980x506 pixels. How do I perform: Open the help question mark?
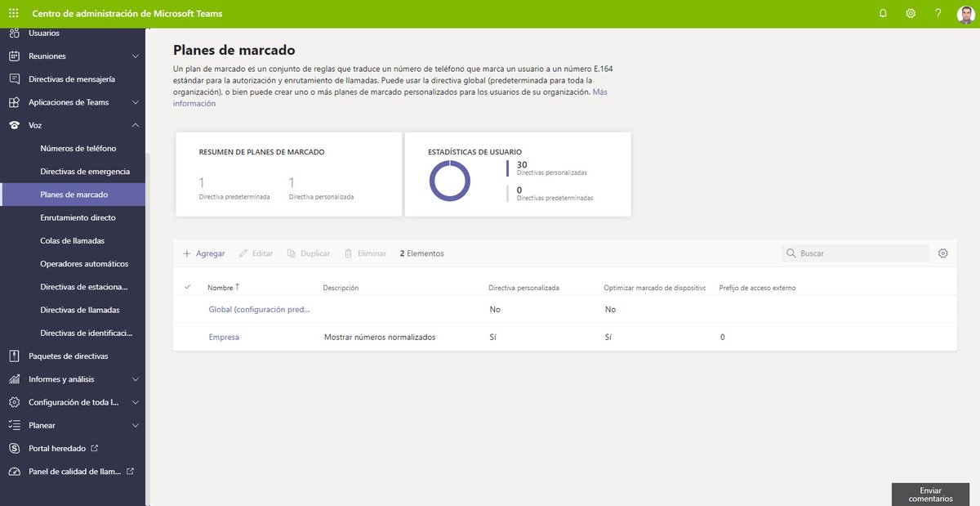coord(938,14)
